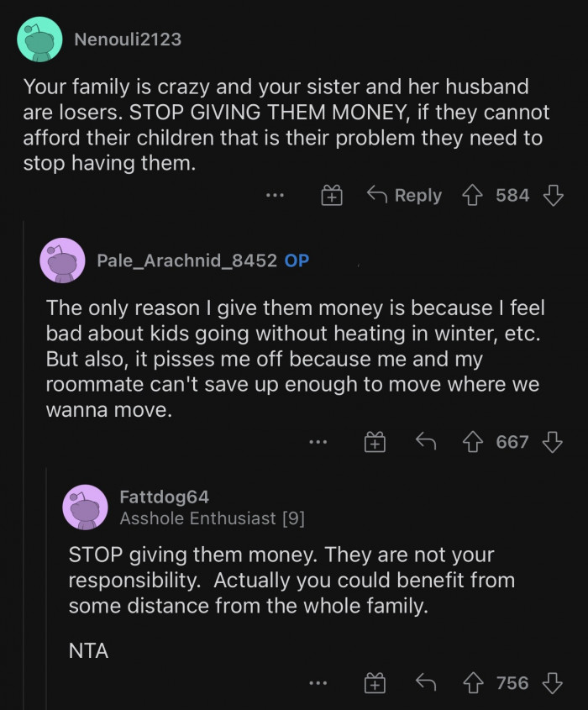Click the reply arrow icon on Pale_Arachnid_8452's comment
Viewport: 588px width, 710px height.
click(x=426, y=441)
